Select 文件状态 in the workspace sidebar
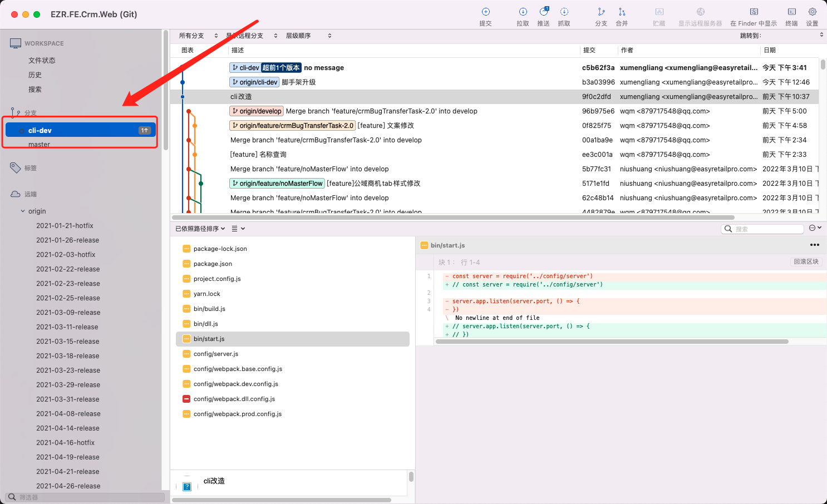This screenshot has width=827, height=504. click(x=42, y=60)
